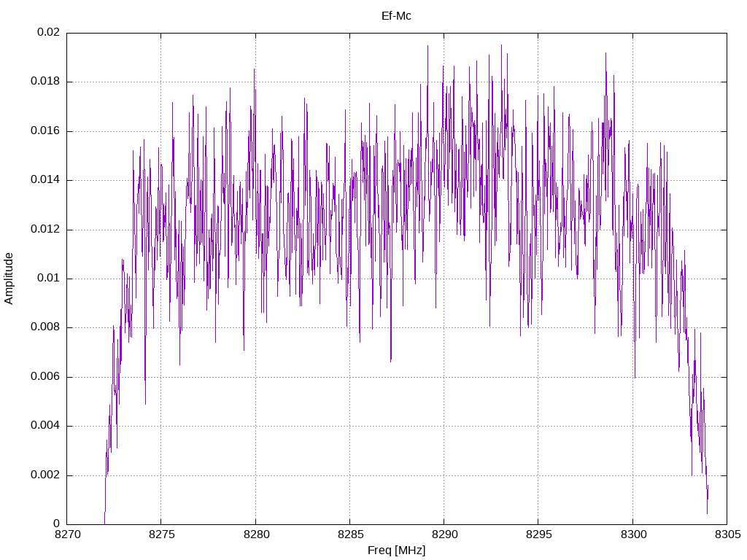Select the 8285 x-axis tick label
Screen dimensions: 747x560
pos(351,534)
